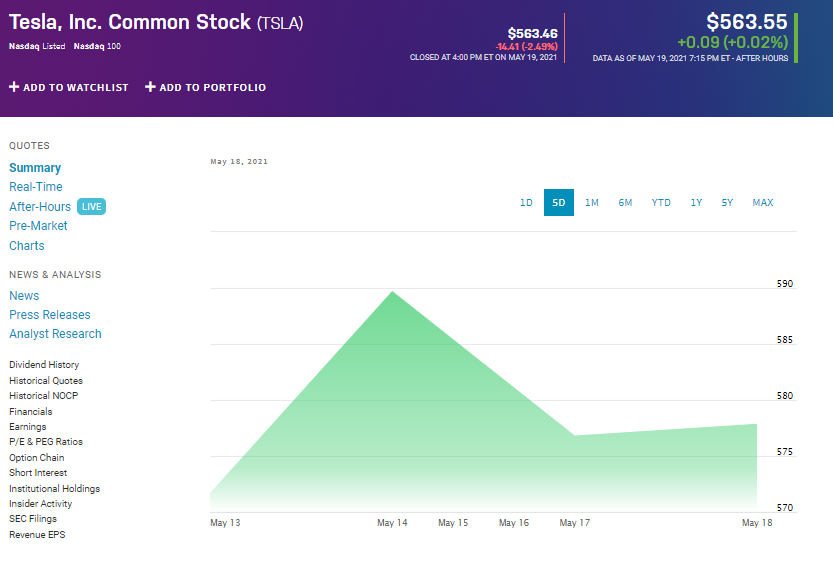Show the 1Y chart range
This screenshot has height=576, width=833.
tap(696, 202)
